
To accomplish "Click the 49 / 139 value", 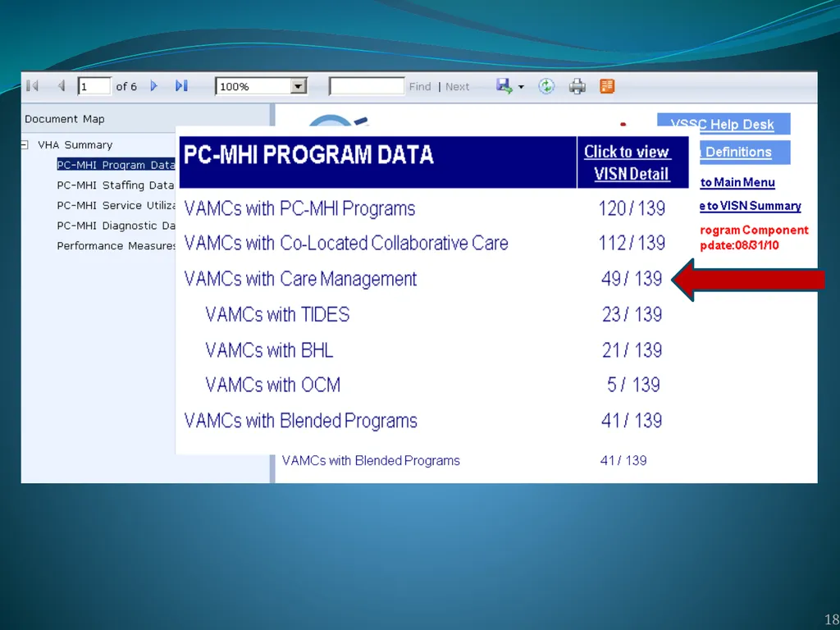I will click(632, 279).
